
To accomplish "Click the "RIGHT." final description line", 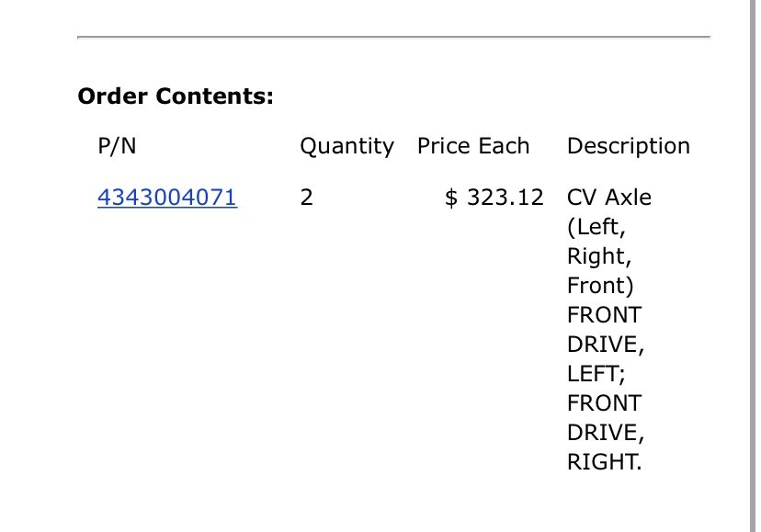I will [604, 462].
